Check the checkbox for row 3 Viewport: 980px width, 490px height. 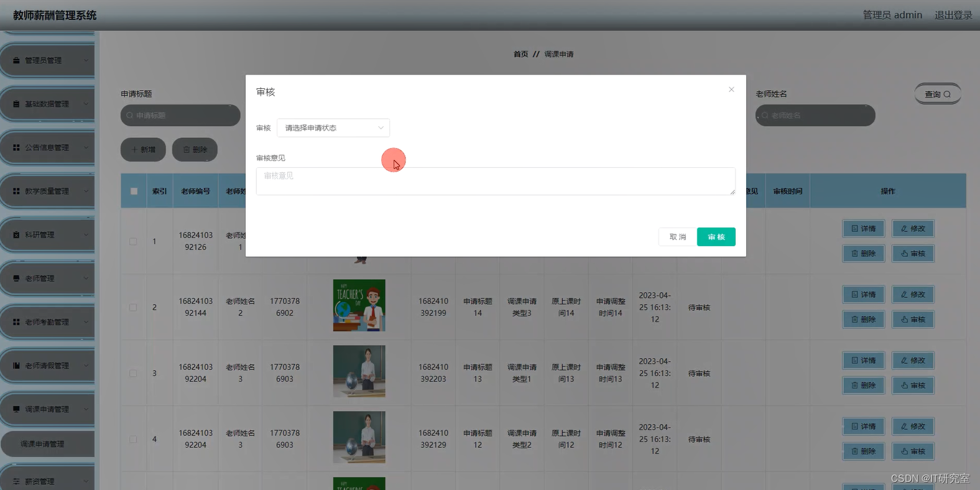click(x=133, y=373)
